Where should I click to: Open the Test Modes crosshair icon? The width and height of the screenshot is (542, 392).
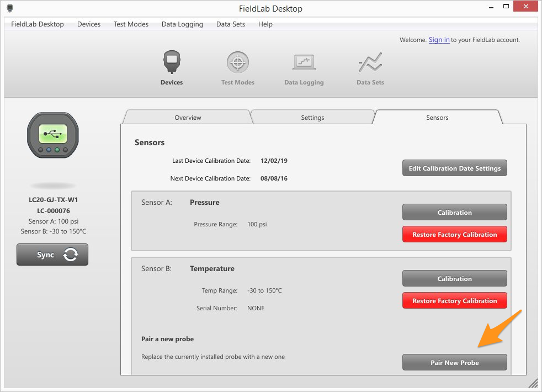(x=238, y=62)
